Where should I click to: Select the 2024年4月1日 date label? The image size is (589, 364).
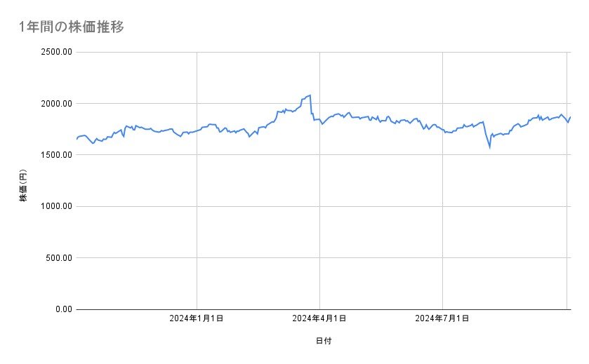[x=319, y=319]
